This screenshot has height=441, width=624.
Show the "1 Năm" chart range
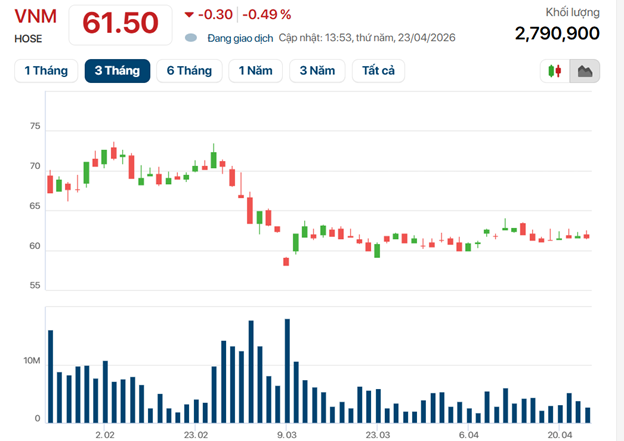pos(255,71)
